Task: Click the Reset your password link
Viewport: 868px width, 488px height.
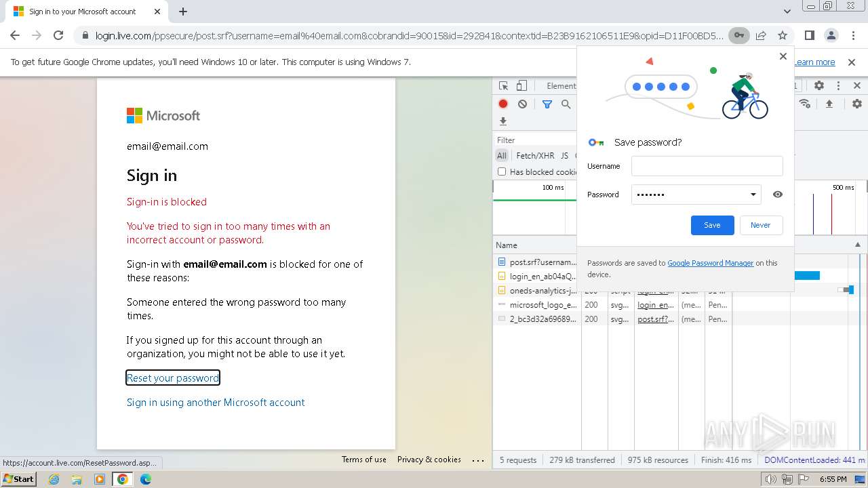Action: pyautogui.click(x=173, y=378)
